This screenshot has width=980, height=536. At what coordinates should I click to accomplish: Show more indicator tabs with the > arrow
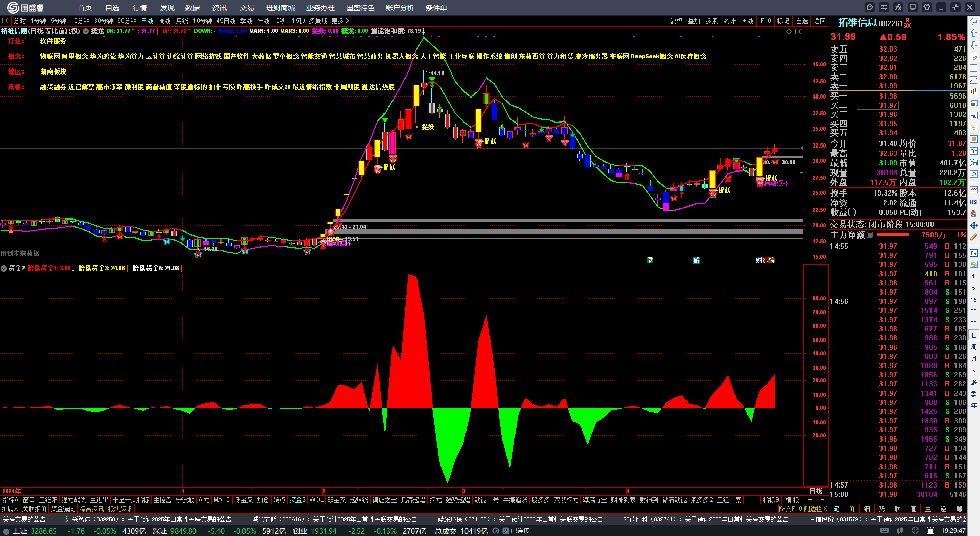point(747,500)
